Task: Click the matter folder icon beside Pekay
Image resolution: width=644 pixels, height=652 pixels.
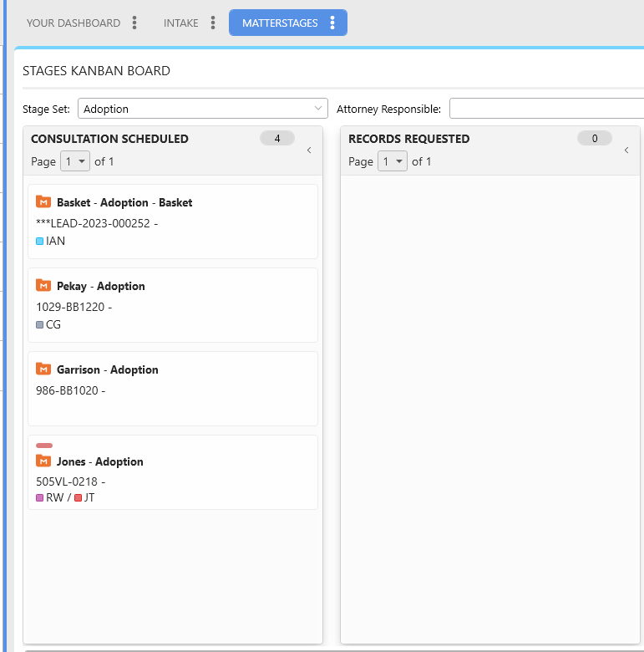Action: [43, 286]
